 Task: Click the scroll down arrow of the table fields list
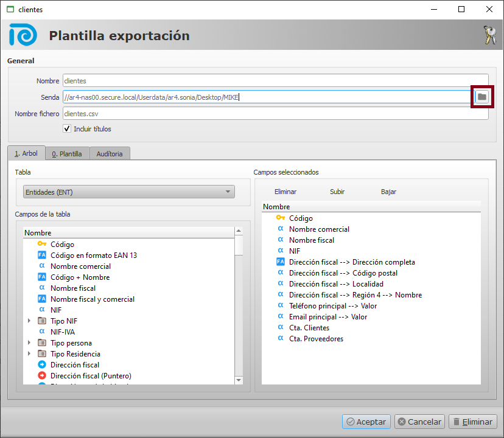[239, 380]
